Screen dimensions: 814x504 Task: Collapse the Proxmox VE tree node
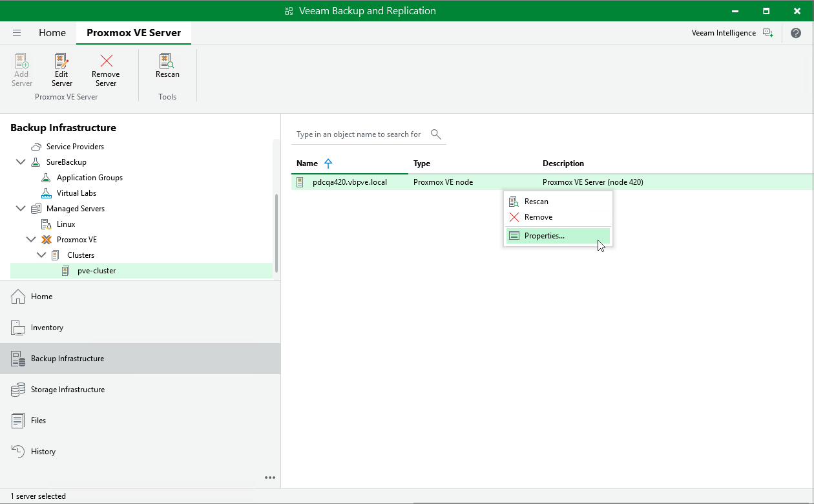point(31,240)
